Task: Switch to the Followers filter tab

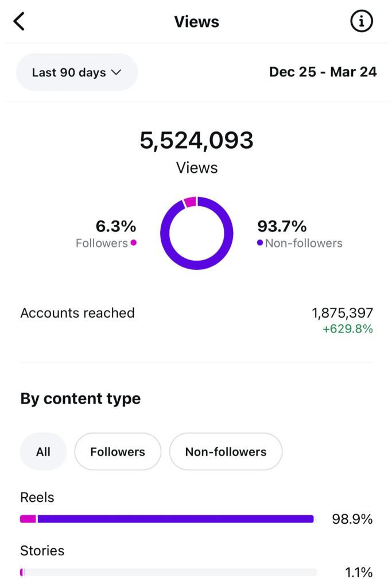Action: coord(117,451)
